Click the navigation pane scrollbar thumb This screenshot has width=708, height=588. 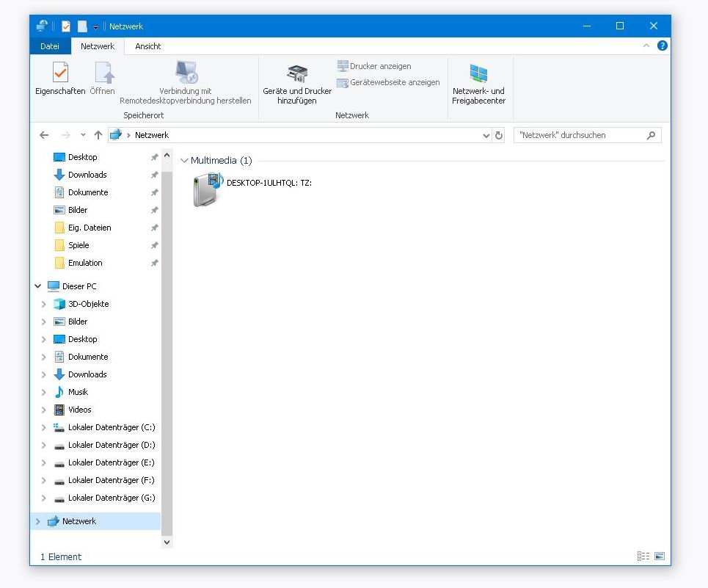tap(167, 354)
